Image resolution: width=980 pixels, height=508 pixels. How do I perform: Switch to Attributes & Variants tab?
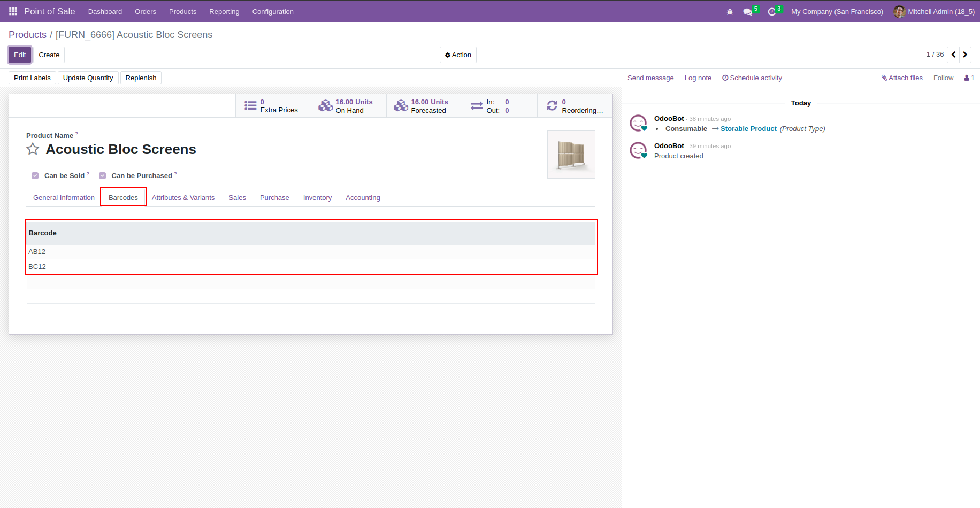183,198
